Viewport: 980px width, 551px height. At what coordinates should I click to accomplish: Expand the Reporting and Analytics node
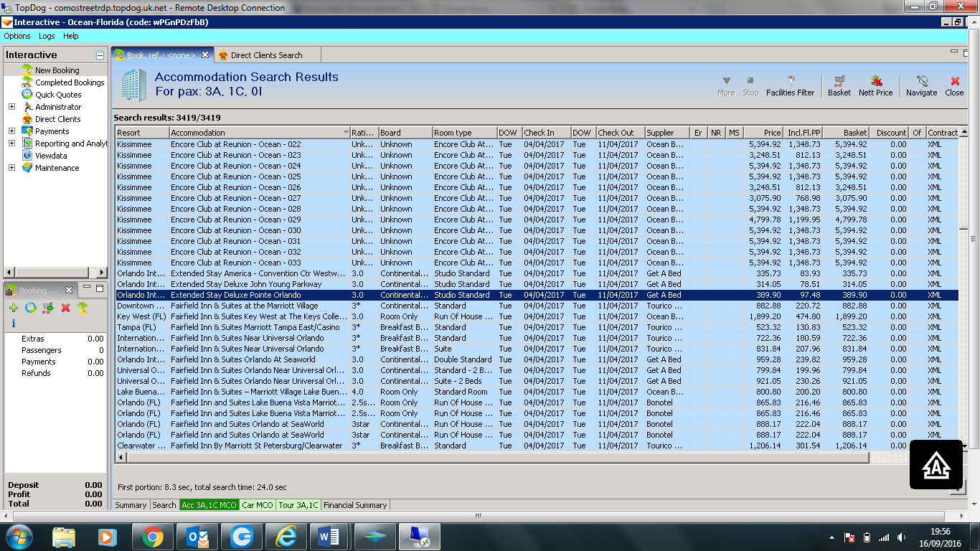click(x=11, y=143)
